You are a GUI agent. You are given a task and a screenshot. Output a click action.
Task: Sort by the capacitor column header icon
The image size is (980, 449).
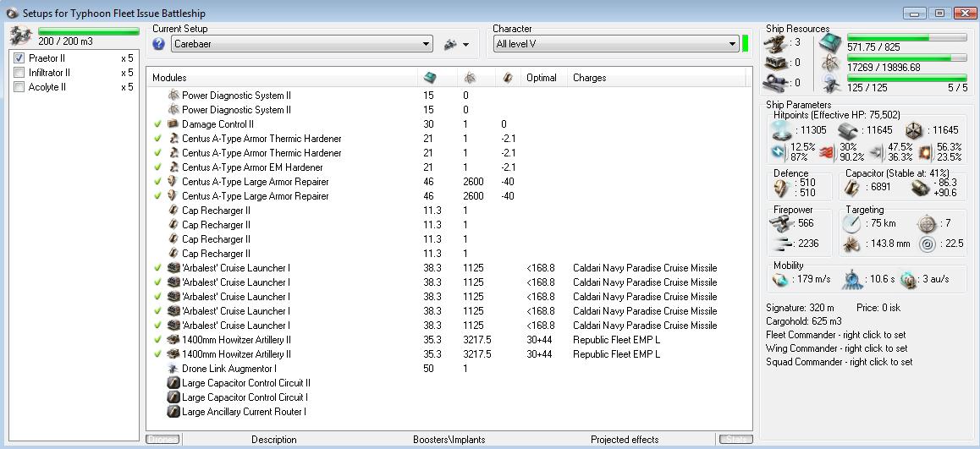click(508, 78)
